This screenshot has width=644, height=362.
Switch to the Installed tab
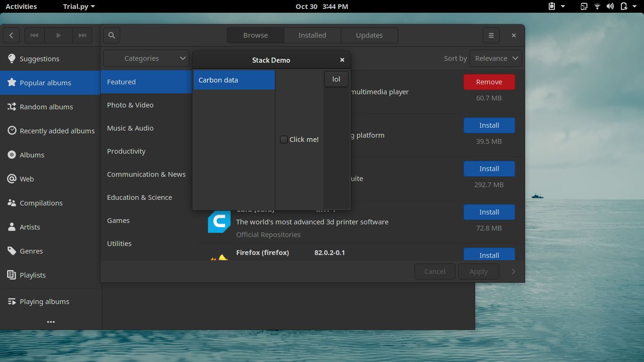[312, 35]
